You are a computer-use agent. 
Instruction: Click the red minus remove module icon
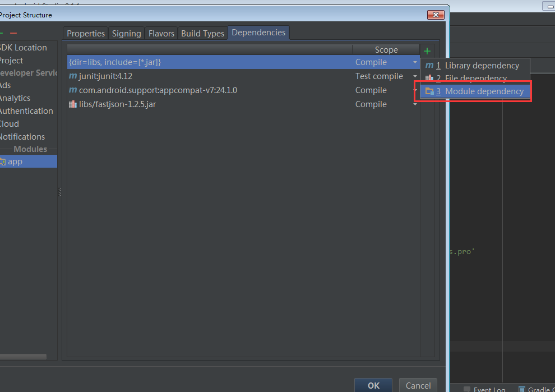(13, 33)
